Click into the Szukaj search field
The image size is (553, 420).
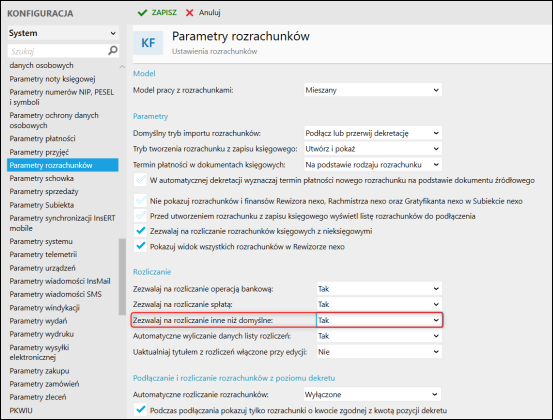click(x=58, y=51)
